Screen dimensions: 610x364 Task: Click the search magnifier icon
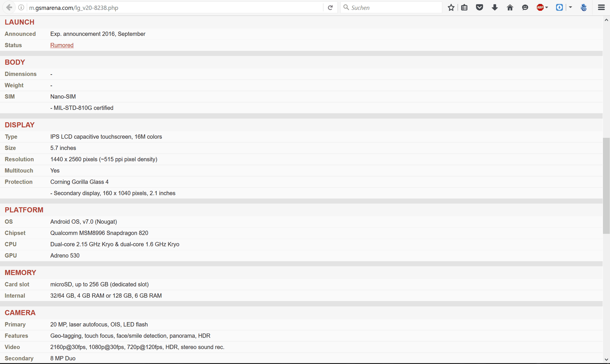tap(346, 7)
